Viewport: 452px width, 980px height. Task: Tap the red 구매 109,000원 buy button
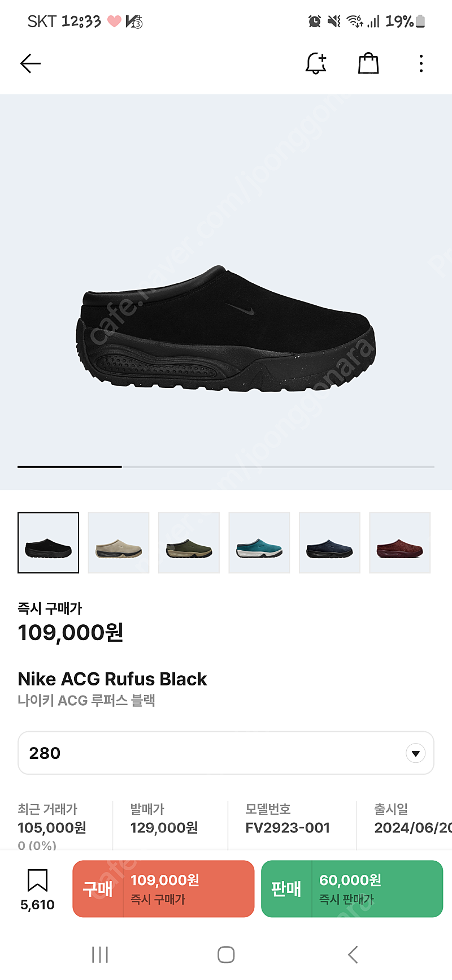163,889
